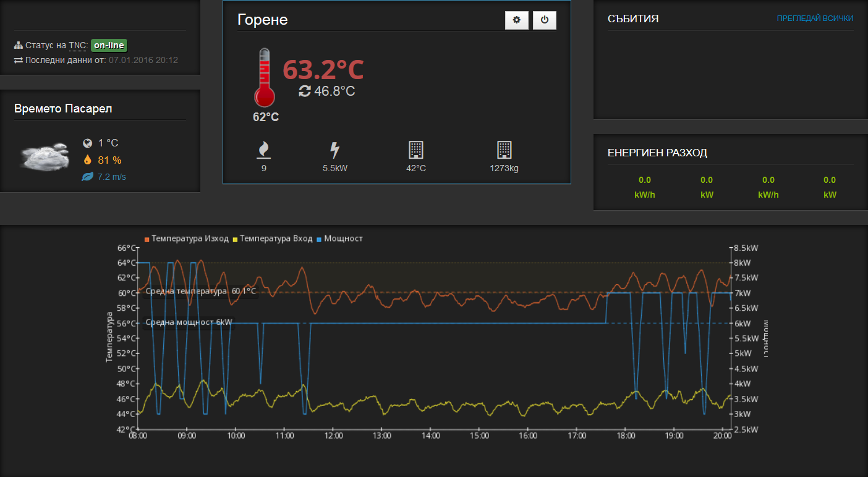Toggle Температура Изход series in legend
Viewport: 868px width, 477px height.
186,238
